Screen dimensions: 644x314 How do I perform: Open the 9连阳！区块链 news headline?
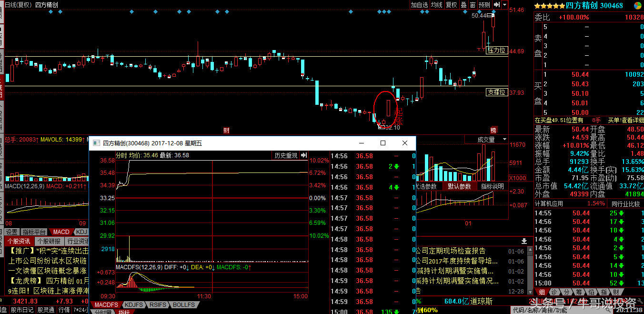tap(48, 291)
